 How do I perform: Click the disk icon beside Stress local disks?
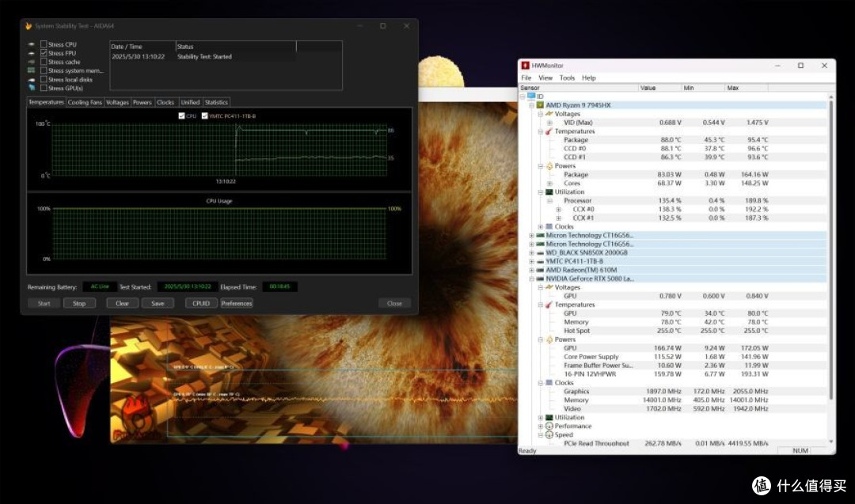pyautogui.click(x=31, y=80)
